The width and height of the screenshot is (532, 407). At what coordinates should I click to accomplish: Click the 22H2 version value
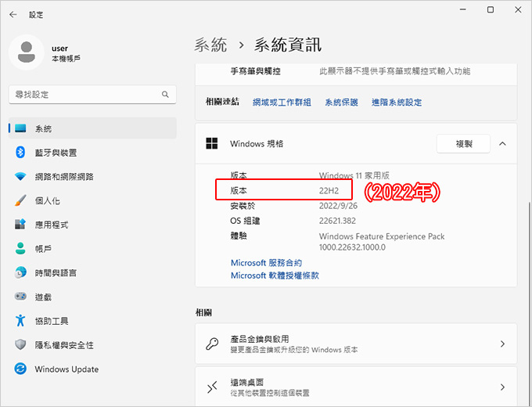click(x=329, y=190)
